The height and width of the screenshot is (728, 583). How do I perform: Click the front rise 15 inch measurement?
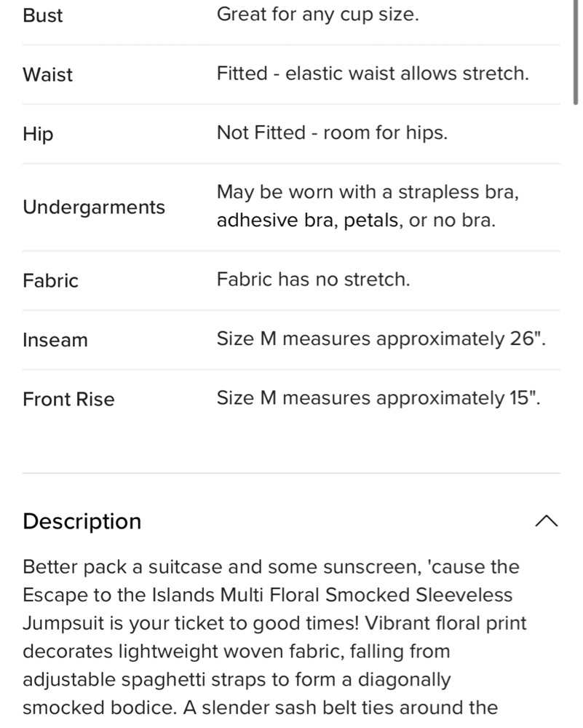(x=378, y=398)
